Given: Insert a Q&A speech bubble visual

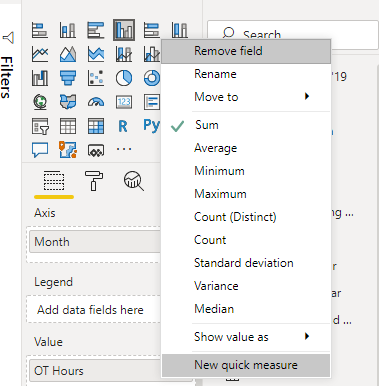Looking at the screenshot, I should (40, 150).
